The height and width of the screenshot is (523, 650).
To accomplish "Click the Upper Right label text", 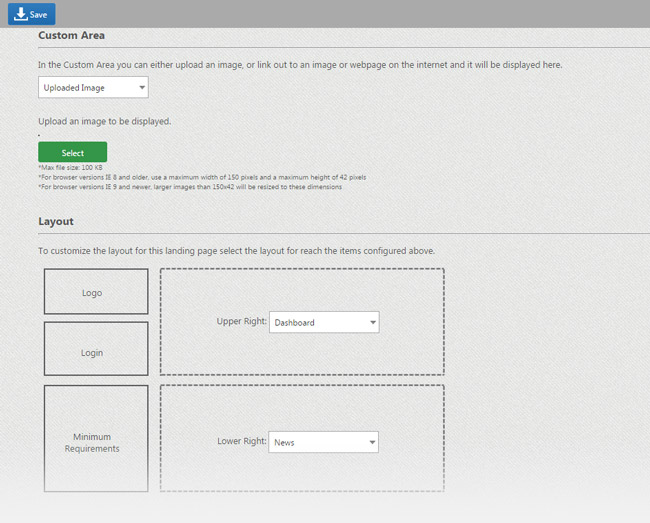I will click(x=241, y=322).
